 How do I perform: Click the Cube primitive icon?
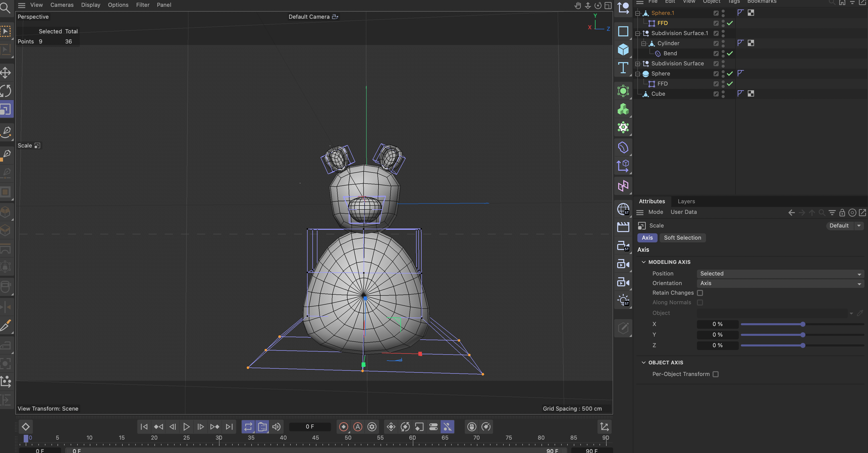coord(623,49)
